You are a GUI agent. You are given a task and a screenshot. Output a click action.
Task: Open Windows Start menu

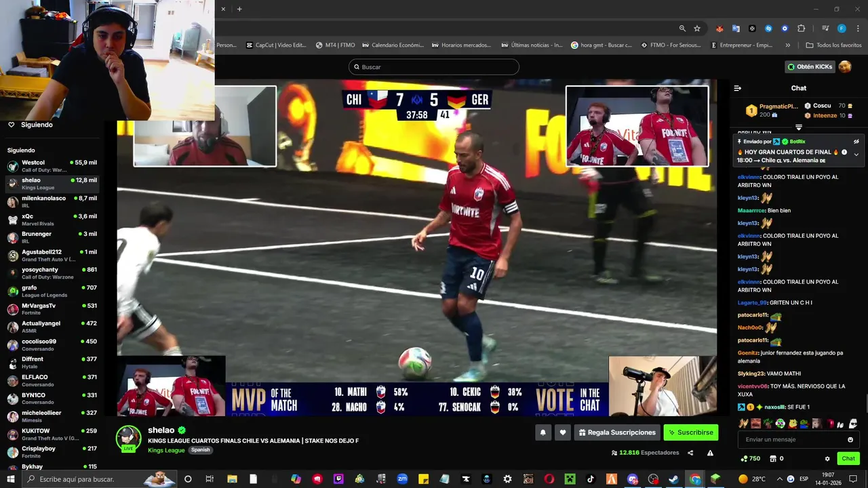point(11,479)
